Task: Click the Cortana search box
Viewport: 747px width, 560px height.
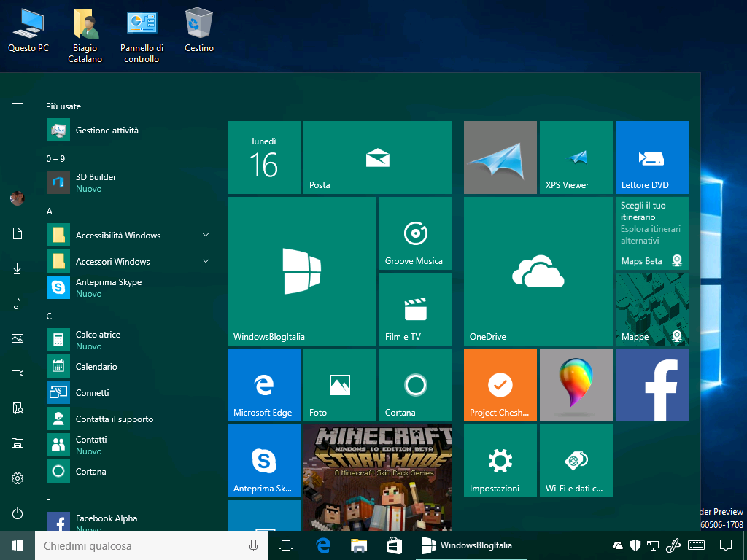Action: click(x=152, y=545)
